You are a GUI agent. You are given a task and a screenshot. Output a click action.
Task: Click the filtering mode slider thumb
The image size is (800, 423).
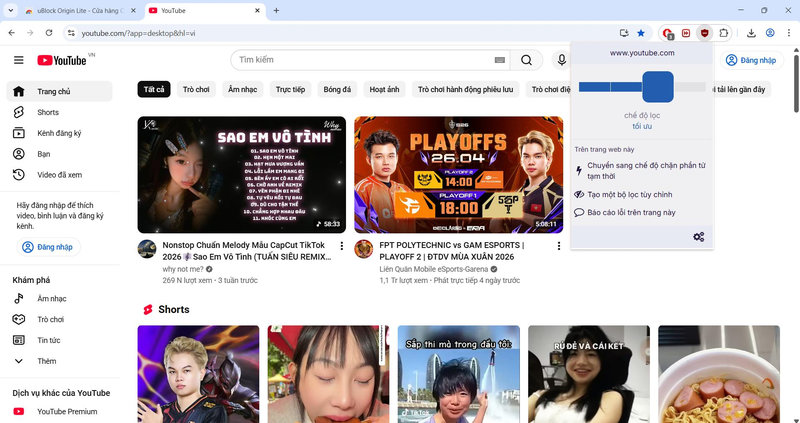pos(658,87)
